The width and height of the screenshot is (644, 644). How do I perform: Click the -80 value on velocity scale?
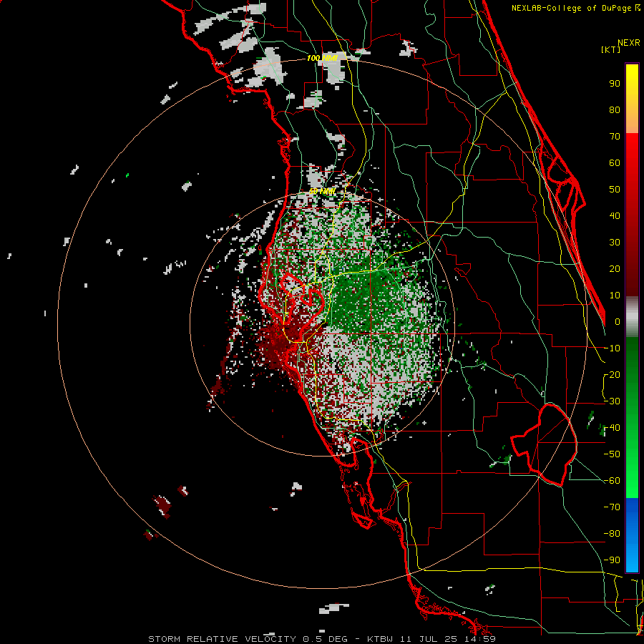612,534
